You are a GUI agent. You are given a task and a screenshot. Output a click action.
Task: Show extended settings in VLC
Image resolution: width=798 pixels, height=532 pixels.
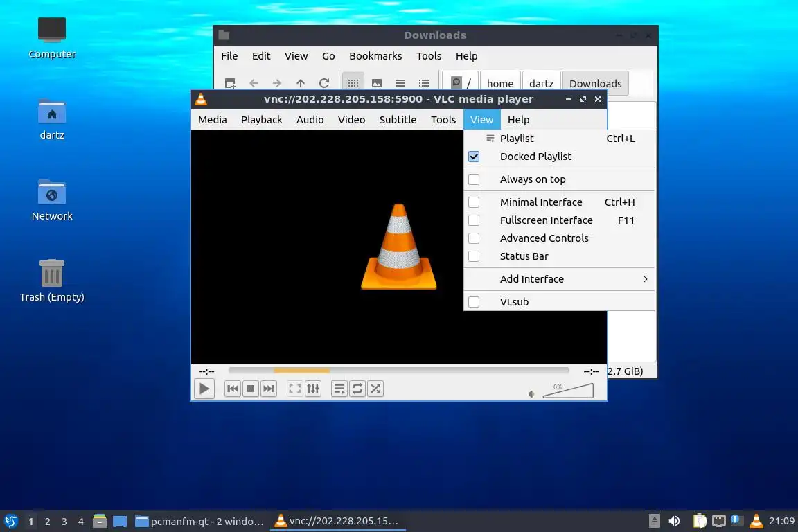(313, 389)
